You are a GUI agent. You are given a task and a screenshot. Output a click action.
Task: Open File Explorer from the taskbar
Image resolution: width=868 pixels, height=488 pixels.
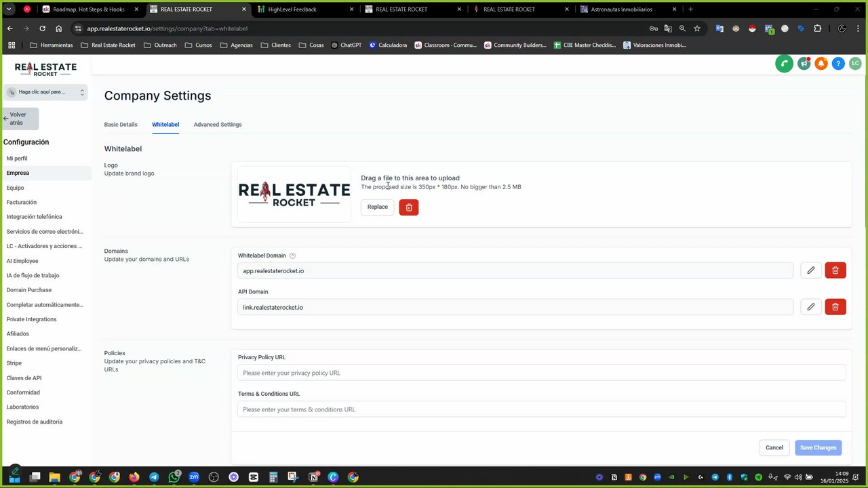tap(55, 477)
